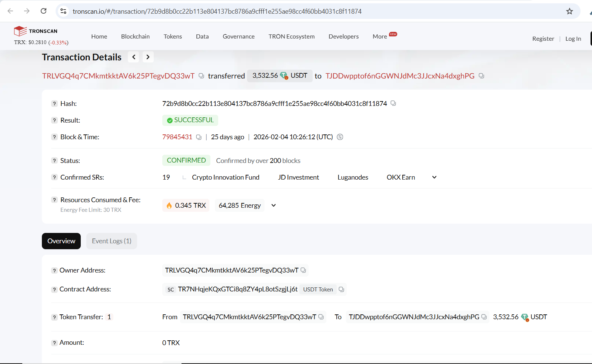Copy sender address in the transfer header
The height and width of the screenshot is (364, 592).
click(x=201, y=76)
